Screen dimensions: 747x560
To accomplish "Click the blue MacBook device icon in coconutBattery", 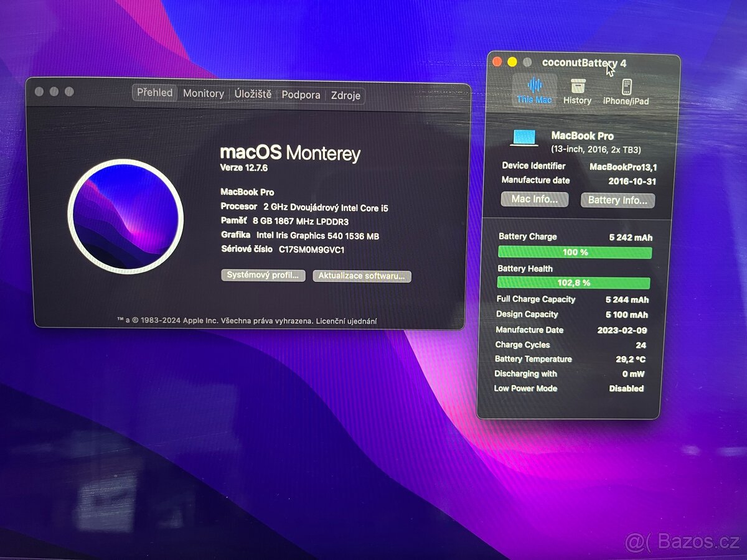I will pos(524,137).
